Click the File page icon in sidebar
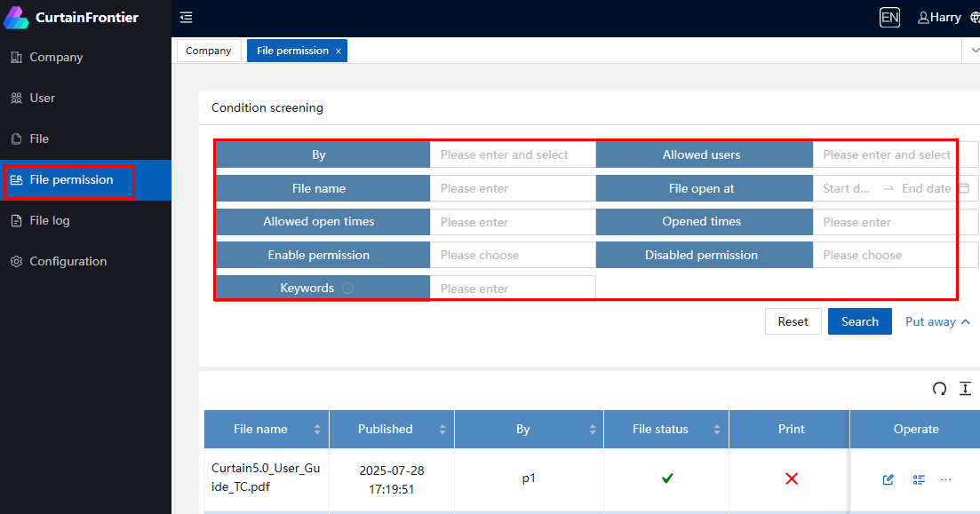 point(16,138)
